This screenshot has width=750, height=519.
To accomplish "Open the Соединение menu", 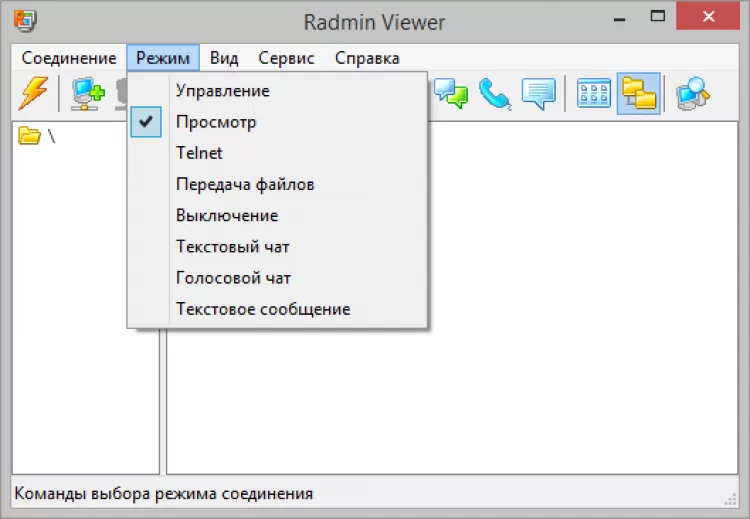I will (69, 58).
